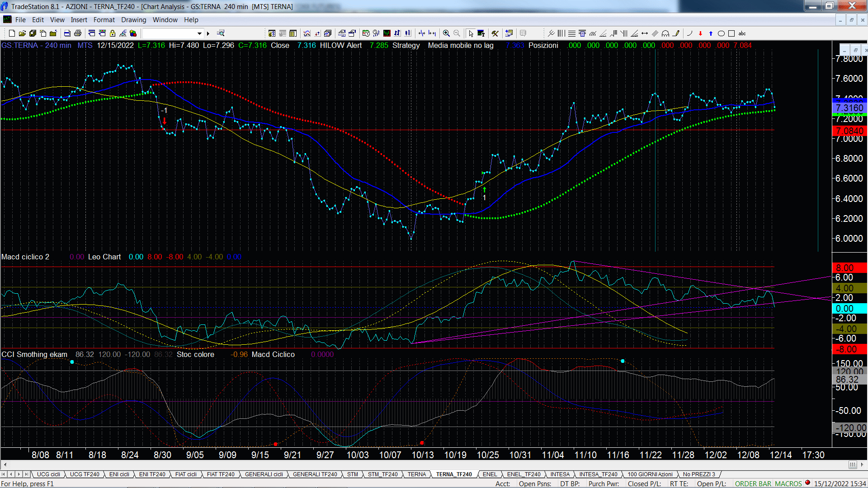Viewport: 868px width, 488px height.
Task: Click the yellow padlock lock icon
Action: coord(113,33)
